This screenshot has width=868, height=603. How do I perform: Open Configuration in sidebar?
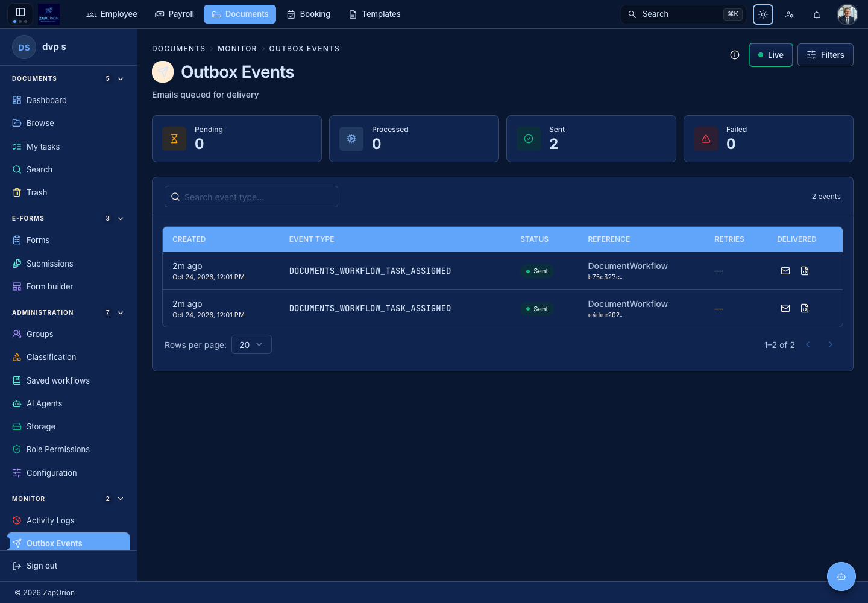click(68, 473)
